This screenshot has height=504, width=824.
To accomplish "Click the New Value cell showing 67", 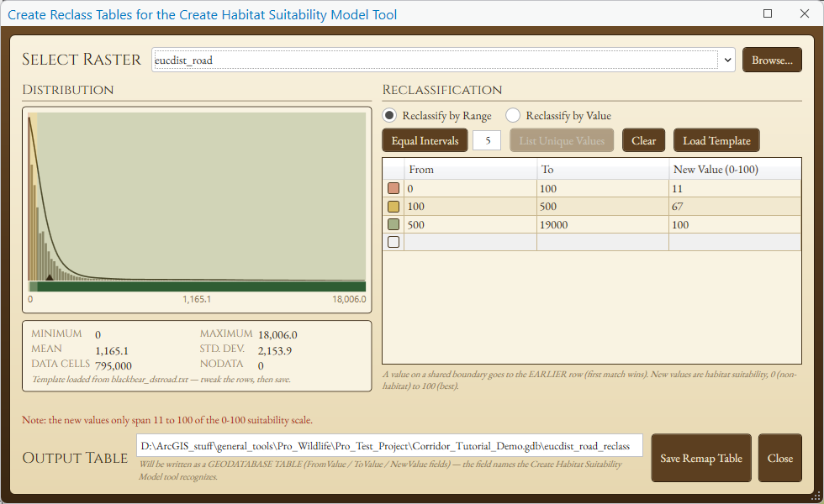I will click(x=735, y=207).
